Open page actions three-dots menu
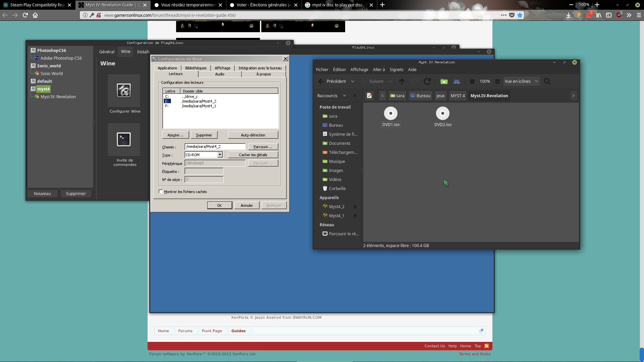Image resolution: width=644 pixels, height=362 pixels. pyautogui.click(x=504, y=15)
